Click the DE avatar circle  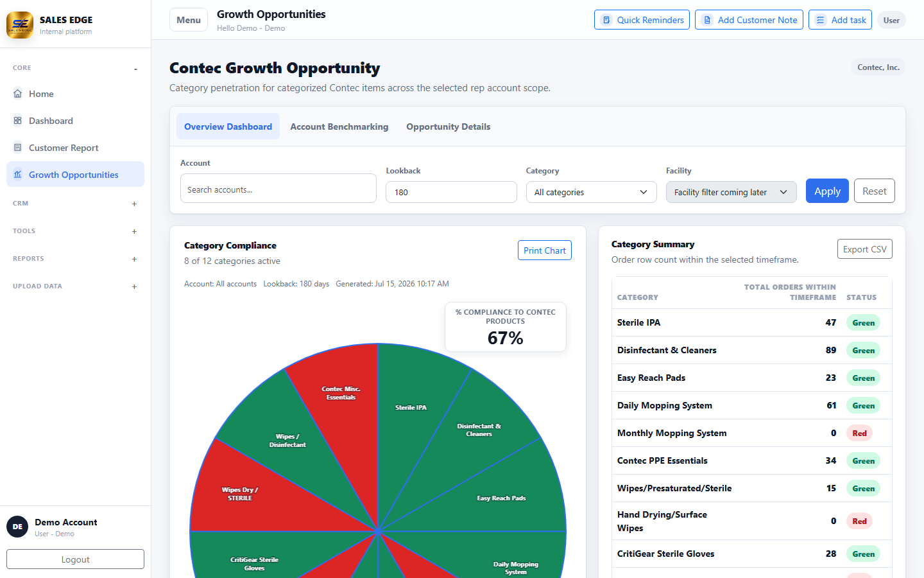(x=17, y=527)
